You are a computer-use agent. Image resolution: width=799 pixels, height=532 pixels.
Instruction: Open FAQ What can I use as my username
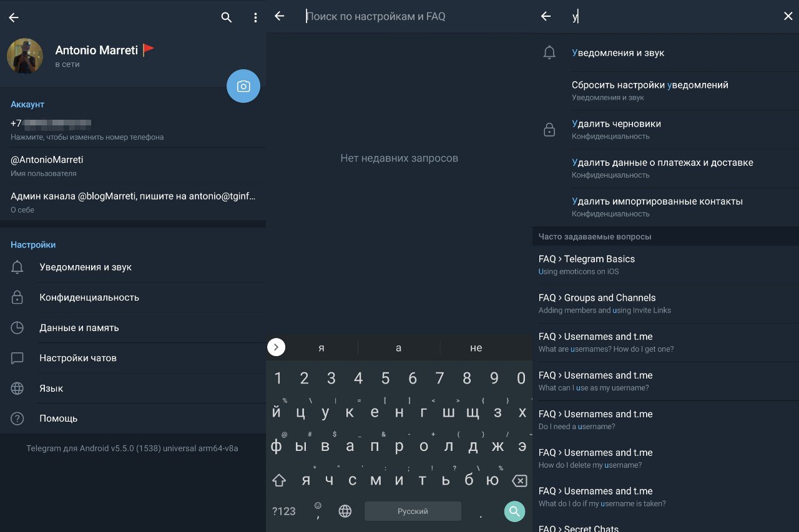(665, 380)
